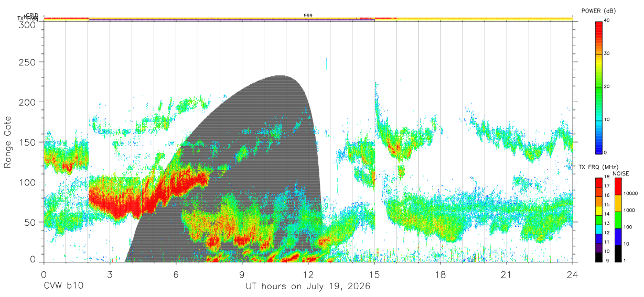Select the 'Range Gate' y-axis label
This screenshot has width=644, height=297.
click(8, 142)
